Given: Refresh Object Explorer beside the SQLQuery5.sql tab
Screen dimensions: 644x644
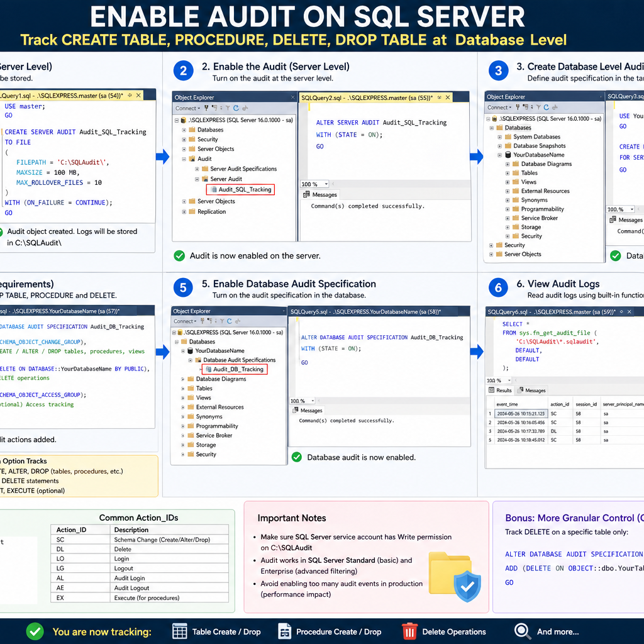Looking at the screenshot, I should point(229,321).
